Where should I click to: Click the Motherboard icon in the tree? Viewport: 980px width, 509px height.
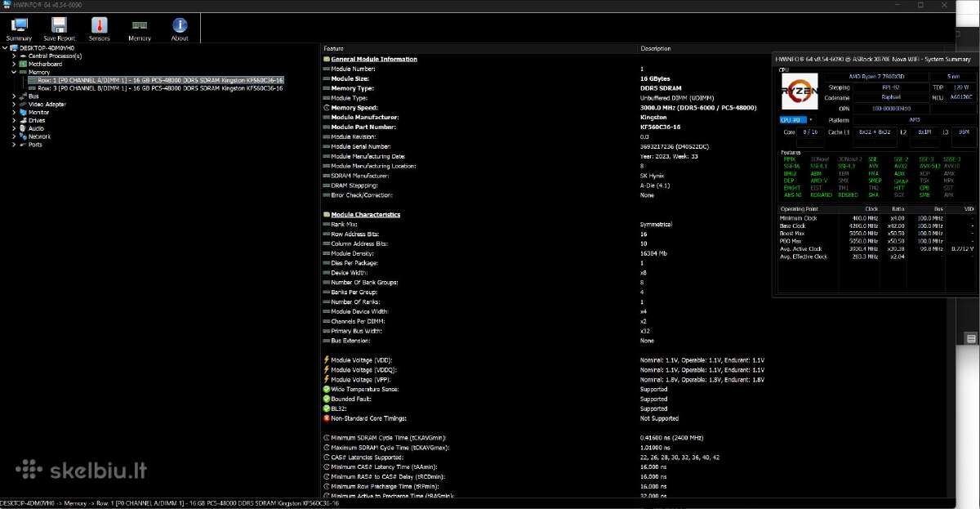(23, 64)
